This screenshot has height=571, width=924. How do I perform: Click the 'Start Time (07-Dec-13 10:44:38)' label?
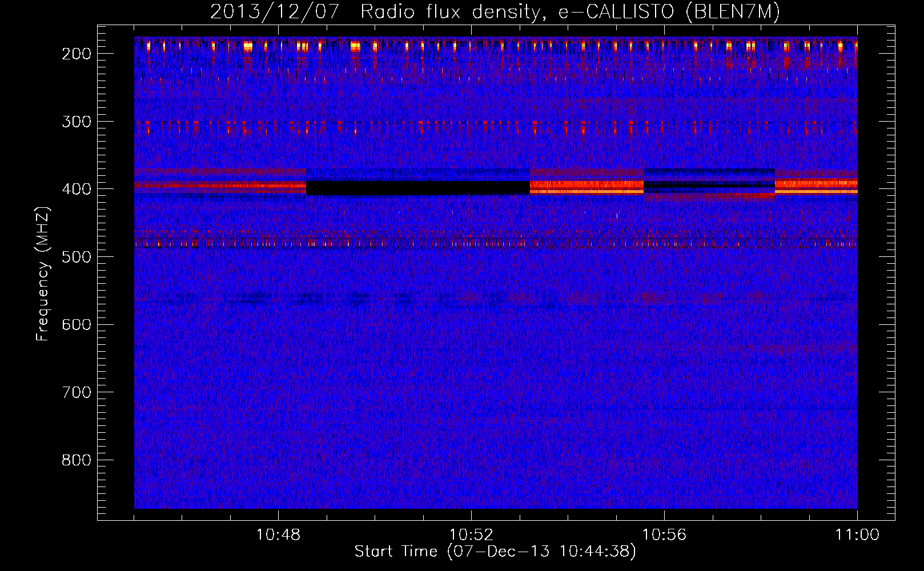pos(495,552)
